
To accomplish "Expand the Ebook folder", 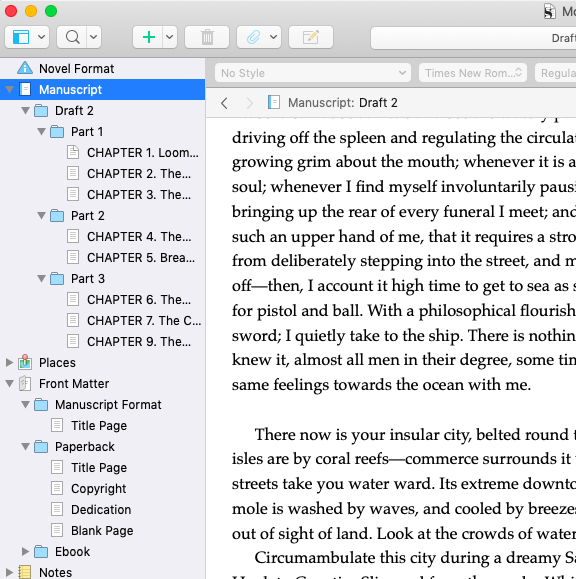I will click(x=25, y=552).
